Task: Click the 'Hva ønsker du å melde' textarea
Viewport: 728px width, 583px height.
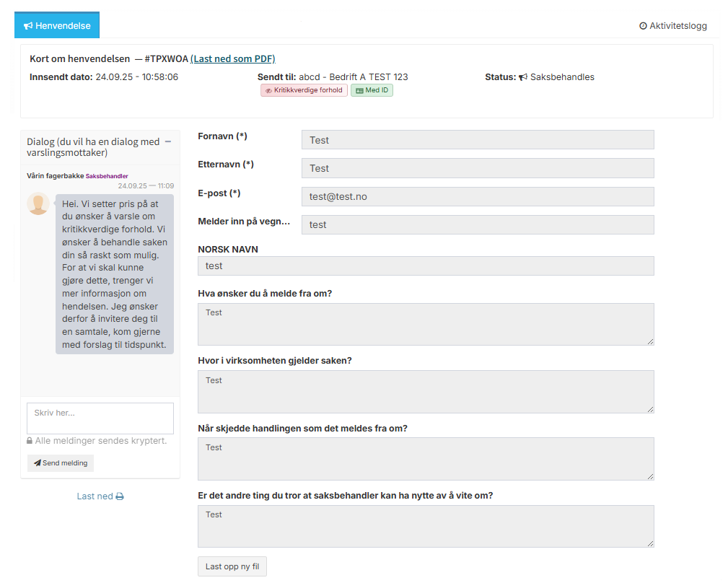Action: (426, 324)
